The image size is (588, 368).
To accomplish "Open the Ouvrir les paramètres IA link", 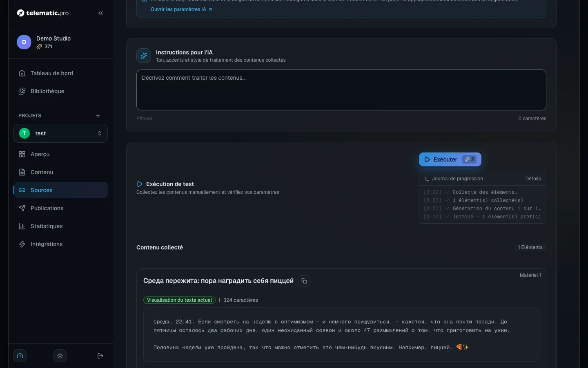I will tap(181, 9).
